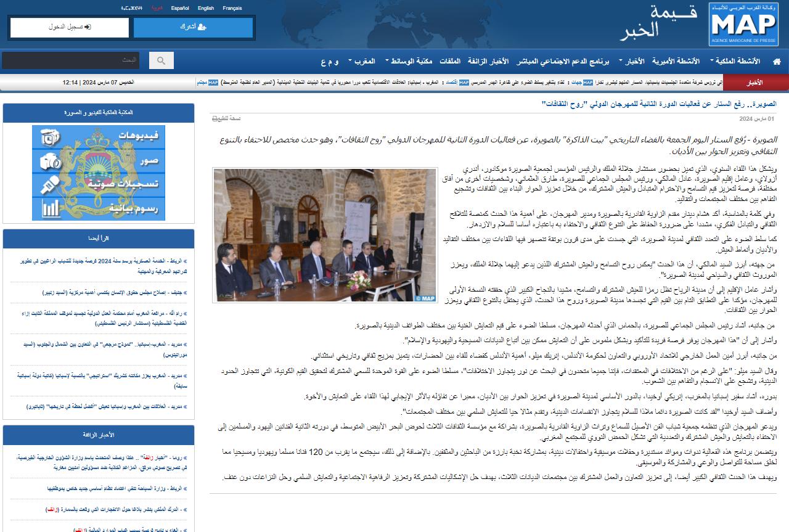Open the مدريد "أفضل لحظة في تاريخها" article
The width and height of the screenshot is (789, 532).
[x=107, y=407]
